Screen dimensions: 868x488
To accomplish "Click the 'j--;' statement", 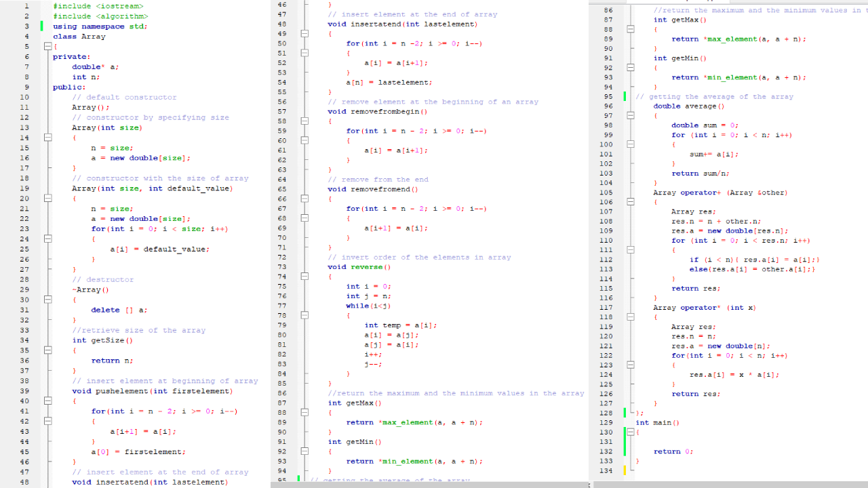I will [374, 364].
